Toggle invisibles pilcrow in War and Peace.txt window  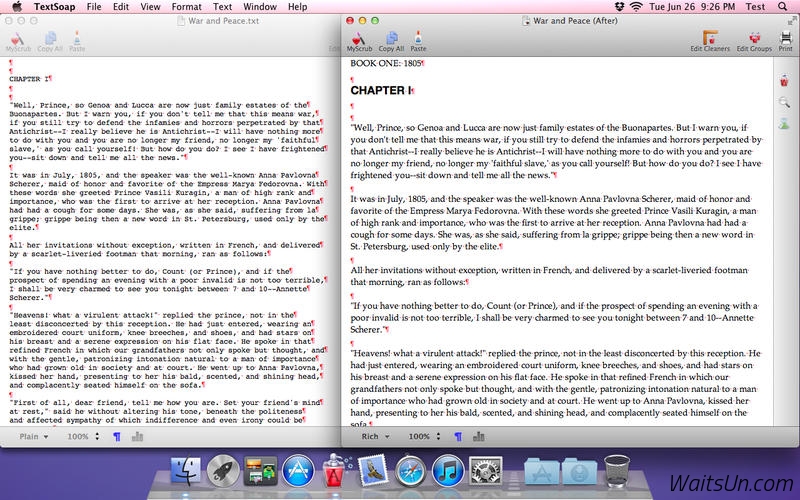(x=117, y=436)
